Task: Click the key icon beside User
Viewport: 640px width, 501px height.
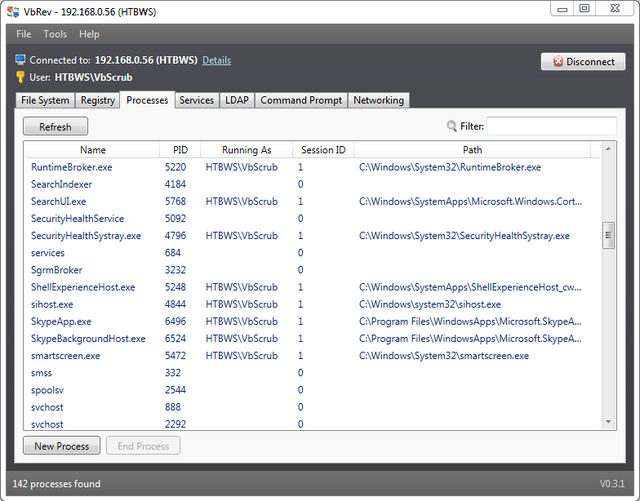Action: (20, 77)
